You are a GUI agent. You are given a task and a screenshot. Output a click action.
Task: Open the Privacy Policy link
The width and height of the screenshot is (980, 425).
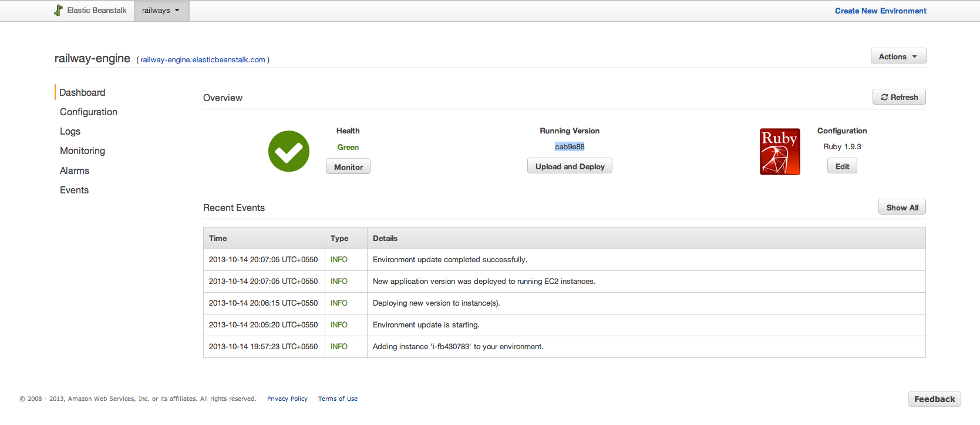click(x=287, y=399)
